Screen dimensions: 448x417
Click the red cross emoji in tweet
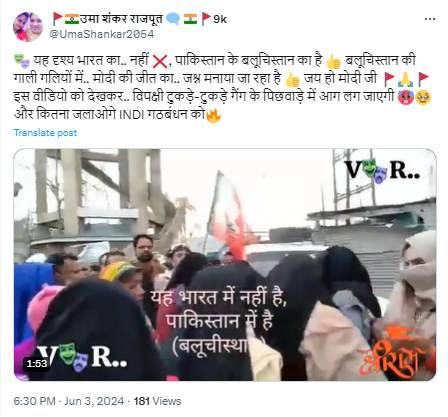click(160, 61)
